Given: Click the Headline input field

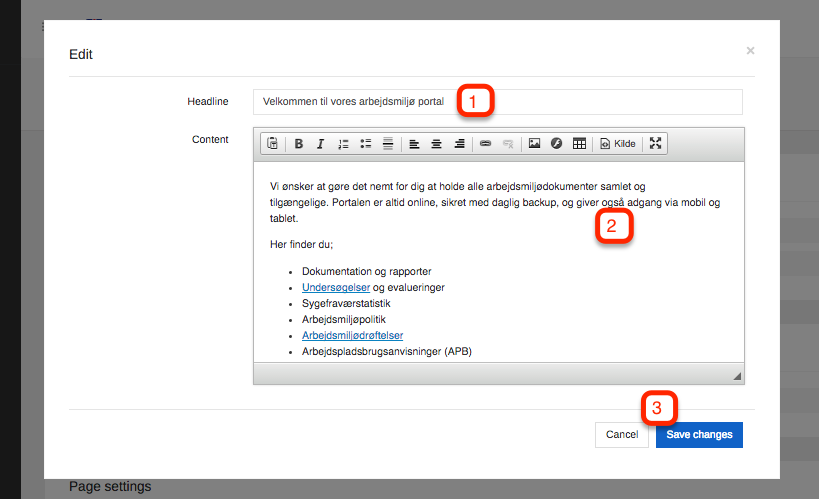Looking at the screenshot, I should click(498, 102).
